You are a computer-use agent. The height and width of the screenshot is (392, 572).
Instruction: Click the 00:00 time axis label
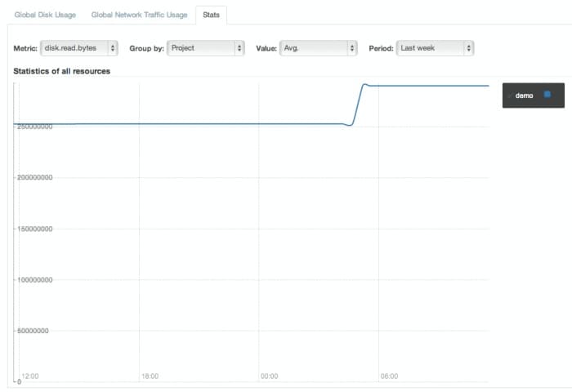(269, 376)
